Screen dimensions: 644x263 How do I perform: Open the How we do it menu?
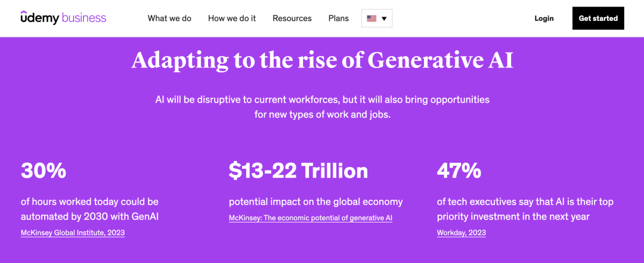(232, 18)
